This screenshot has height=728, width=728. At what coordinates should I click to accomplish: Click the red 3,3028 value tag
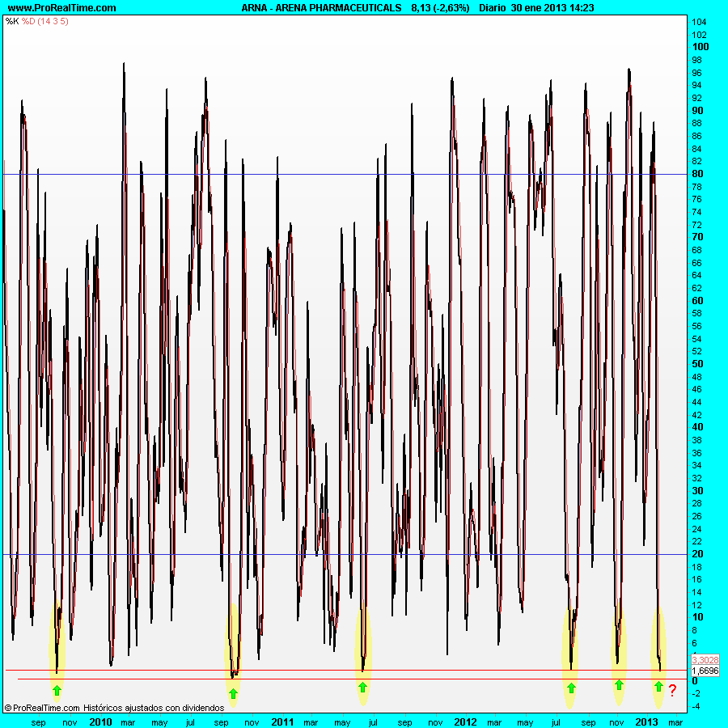(x=705, y=660)
